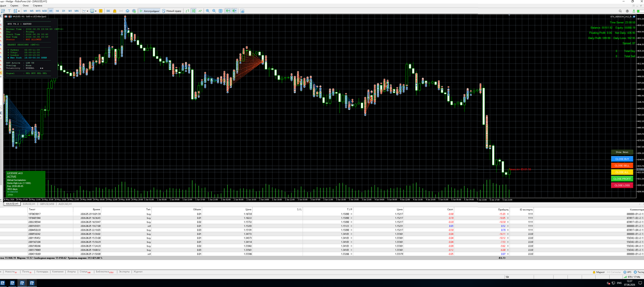This screenshot has height=287, width=644.
Task: Open the Календарь terminal tab
Action: (x=42, y=272)
